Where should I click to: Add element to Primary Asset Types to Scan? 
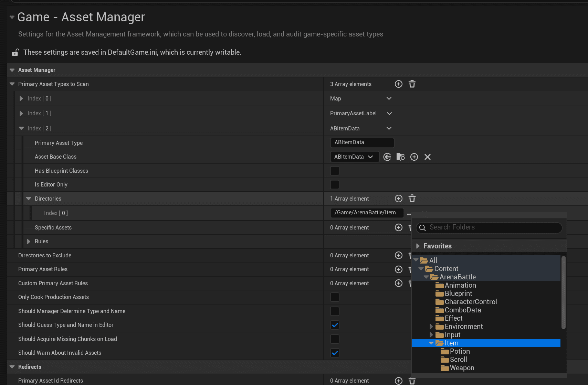(x=398, y=84)
